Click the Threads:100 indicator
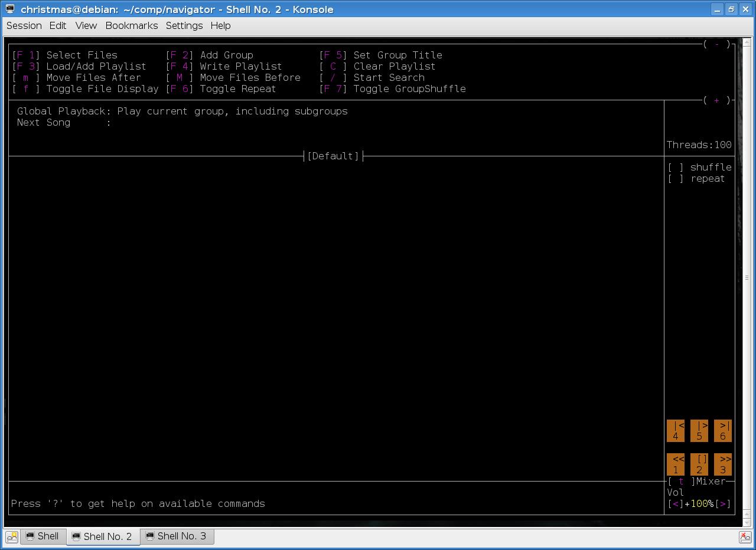Viewport: 756px width, 550px height. pos(699,145)
